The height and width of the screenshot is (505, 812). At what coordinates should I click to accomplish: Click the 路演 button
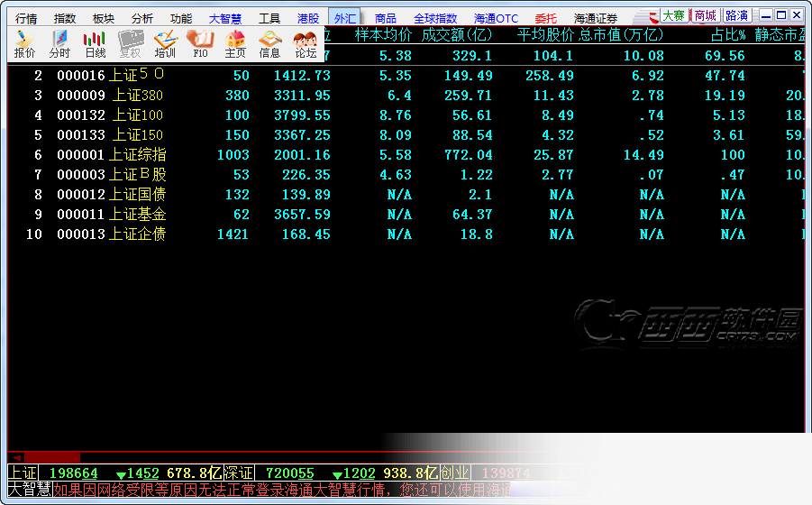point(736,15)
